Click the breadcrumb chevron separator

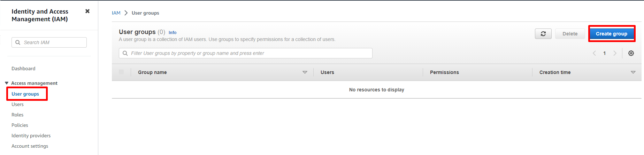(126, 13)
